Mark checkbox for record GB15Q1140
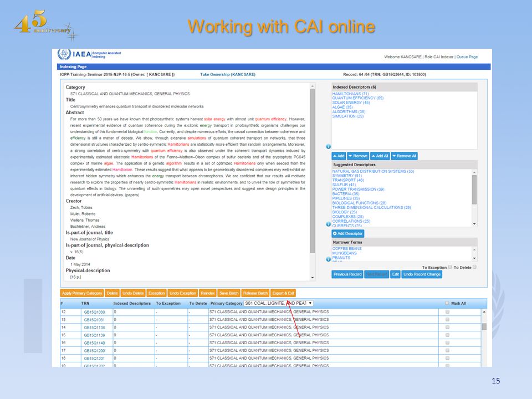Viewport: 532px width, 399px height. coord(448,342)
